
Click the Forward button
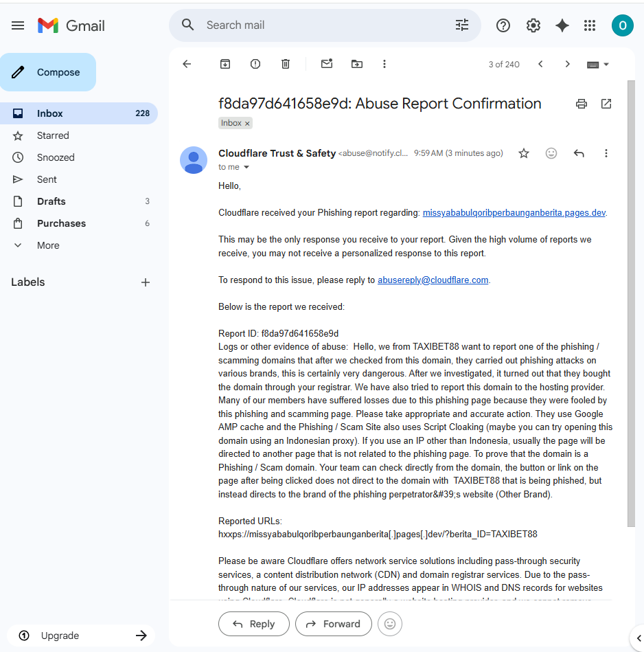pos(333,624)
